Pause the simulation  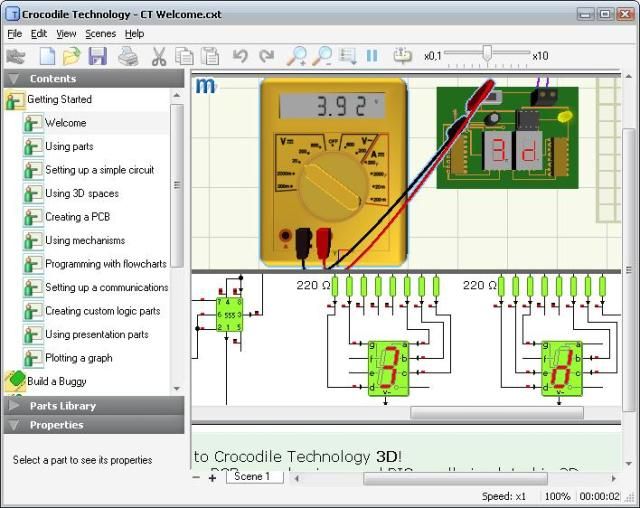coord(372,55)
